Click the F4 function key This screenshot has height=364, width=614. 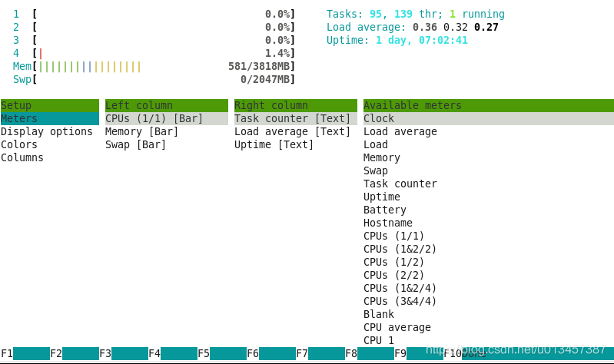[x=173, y=353]
